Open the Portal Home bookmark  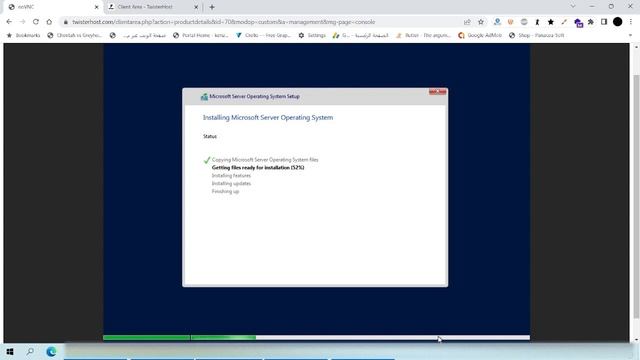click(x=200, y=36)
